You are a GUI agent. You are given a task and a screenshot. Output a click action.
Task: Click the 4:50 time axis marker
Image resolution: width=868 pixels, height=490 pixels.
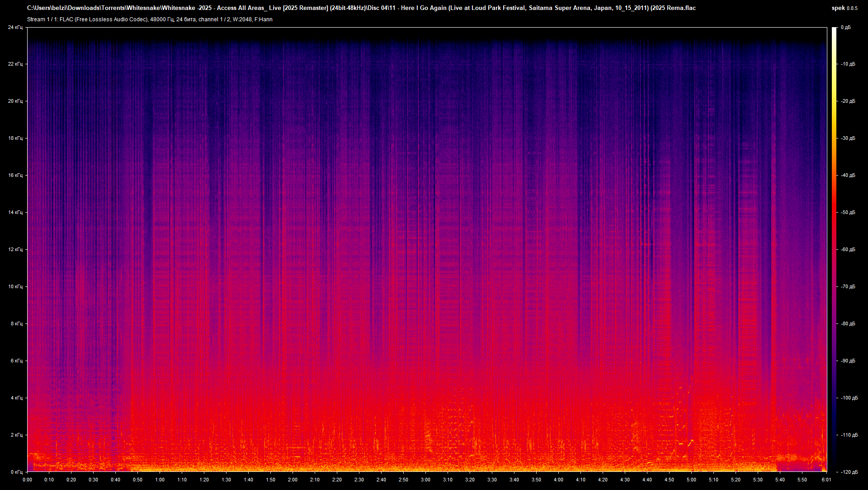(x=669, y=480)
